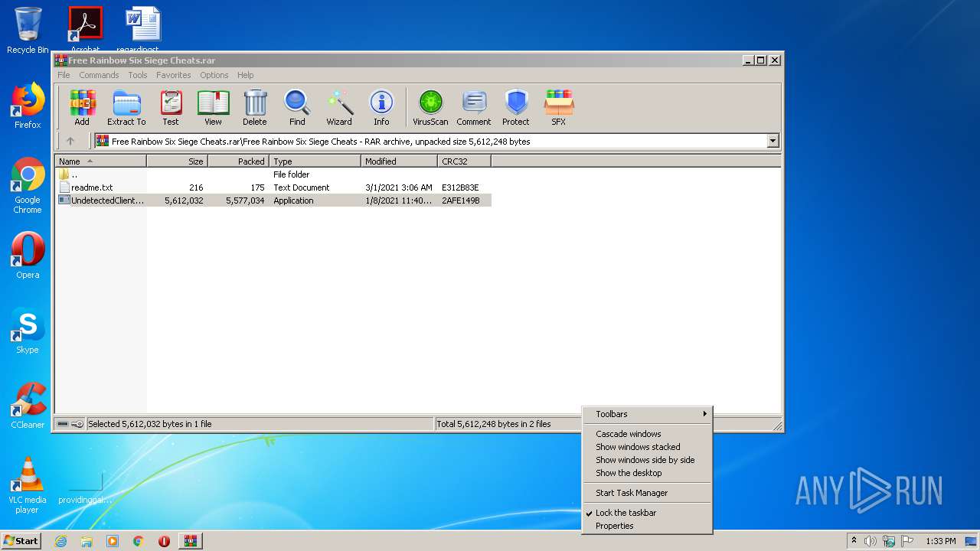Choose Show windows stacked
Screen dimensions: 980x551
point(647,447)
